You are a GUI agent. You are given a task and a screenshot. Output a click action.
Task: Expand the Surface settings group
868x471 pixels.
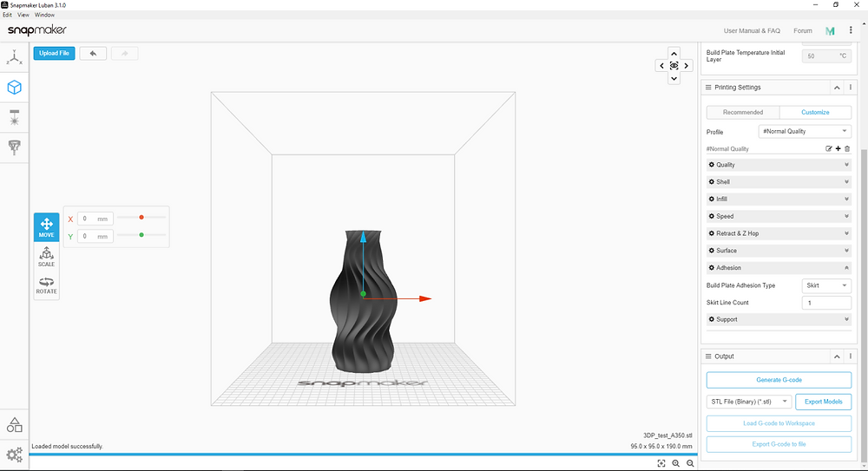(x=779, y=250)
